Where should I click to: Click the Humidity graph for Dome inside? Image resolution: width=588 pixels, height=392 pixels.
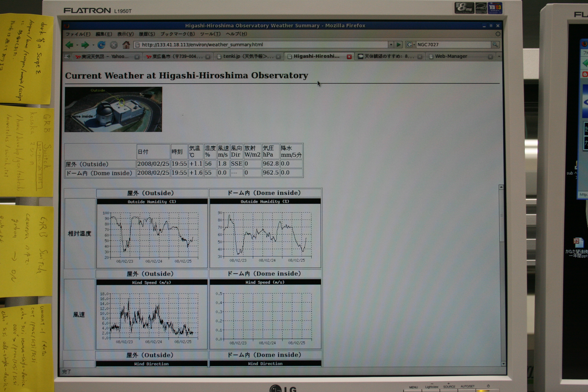click(x=265, y=233)
